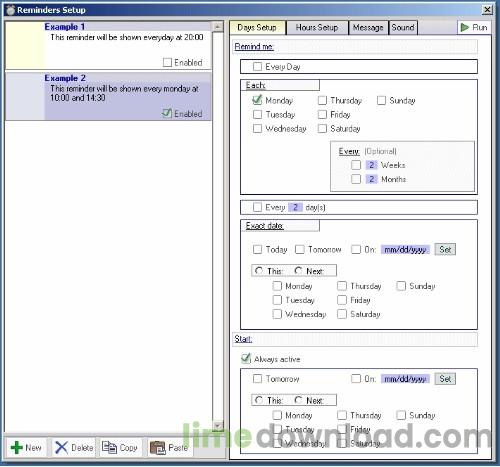
Task: Check Sunday under Each
Action: coord(381,100)
